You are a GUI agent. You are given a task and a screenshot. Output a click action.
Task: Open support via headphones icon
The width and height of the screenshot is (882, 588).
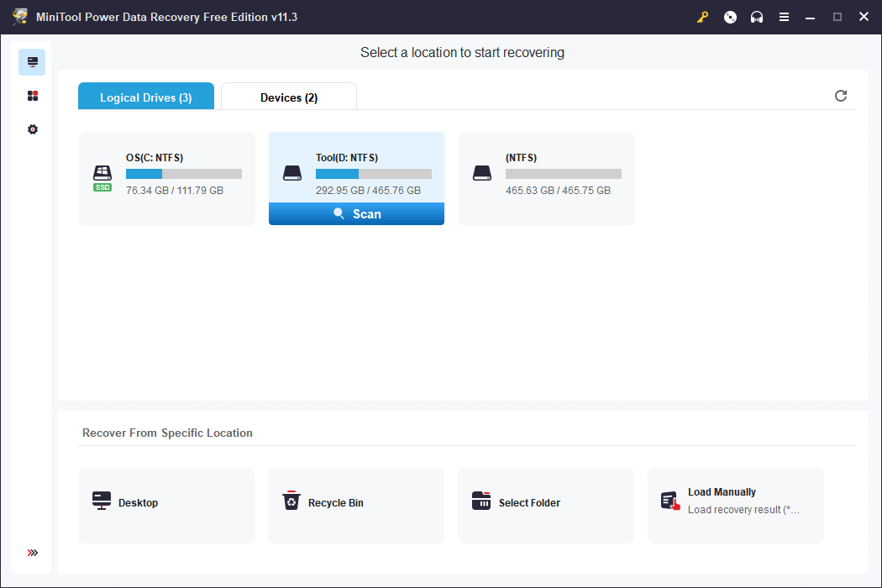point(757,17)
